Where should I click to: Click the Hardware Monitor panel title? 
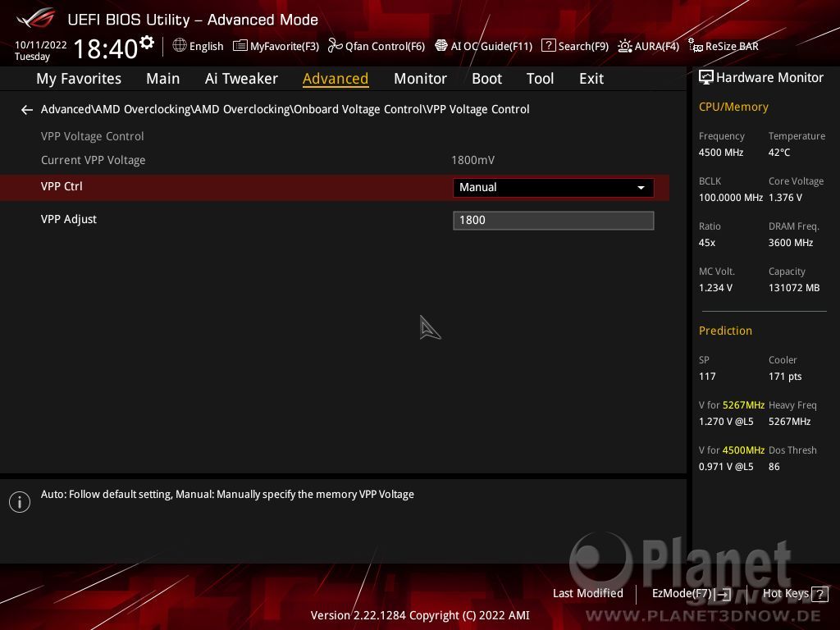click(x=769, y=78)
